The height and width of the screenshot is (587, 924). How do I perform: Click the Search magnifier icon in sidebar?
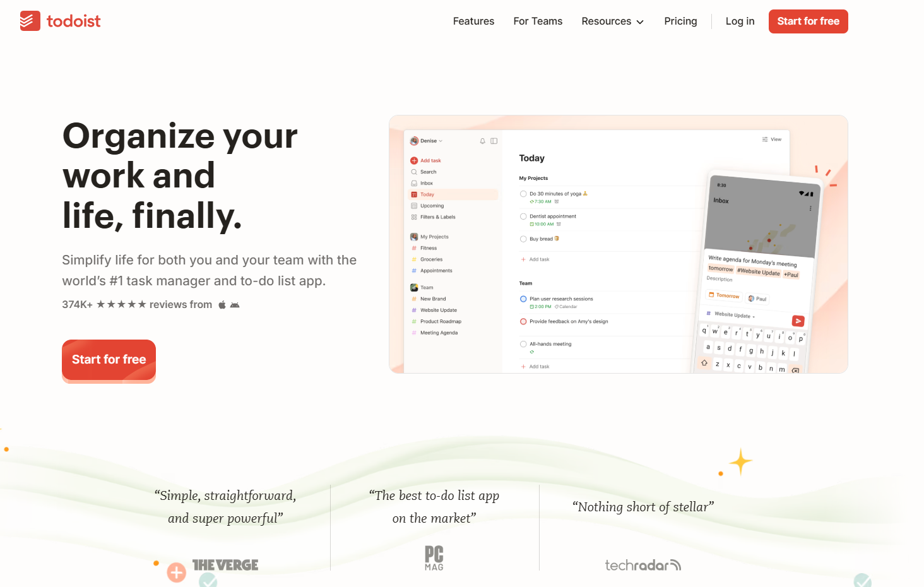click(x=414, y=172)
